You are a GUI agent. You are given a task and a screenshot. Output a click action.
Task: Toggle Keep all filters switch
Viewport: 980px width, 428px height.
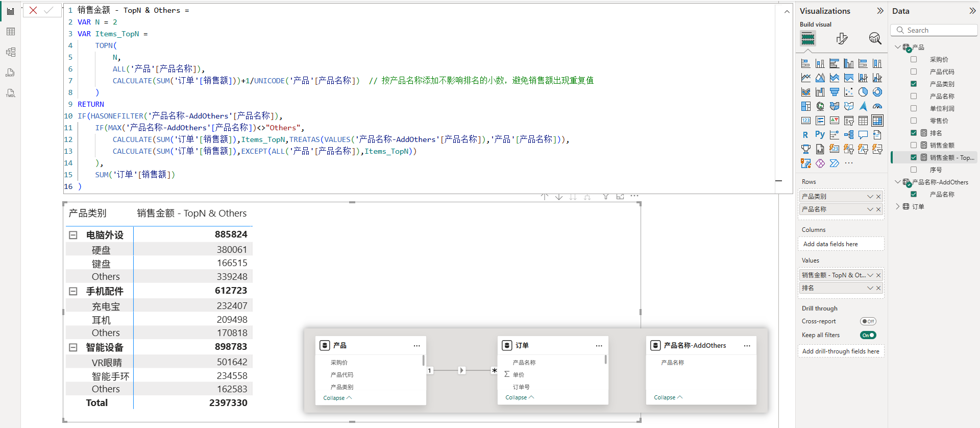pyautogui.click(x=868, y=335)
